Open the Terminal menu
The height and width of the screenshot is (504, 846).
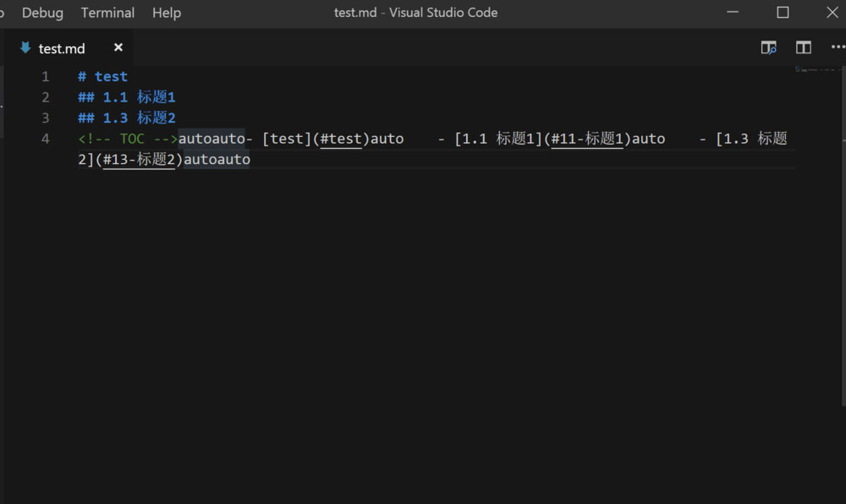(x=107, y=12)
